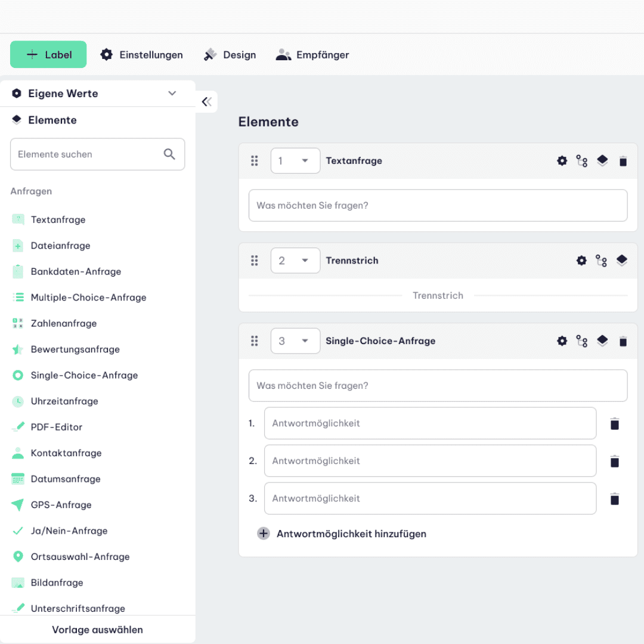The height and width of the screenshot is (644, 644).
Task: Add an Unterschriftsanfrage element
Action: [x=69, y=608]
